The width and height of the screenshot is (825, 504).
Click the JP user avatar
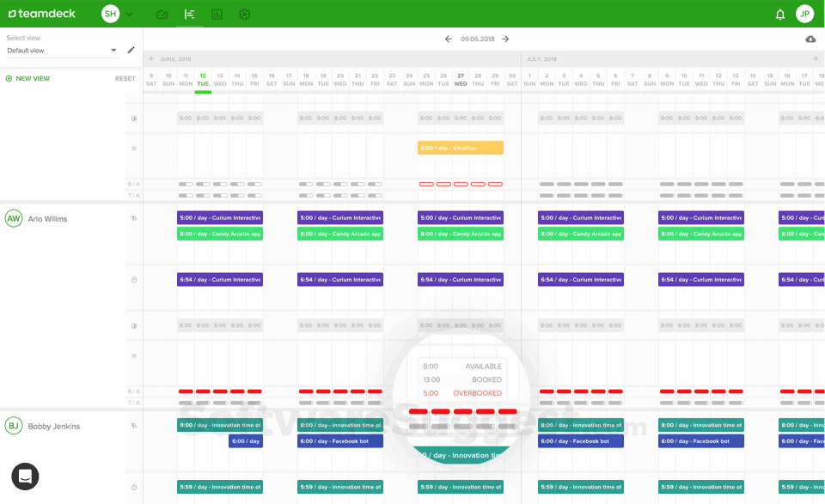[804, 14]
